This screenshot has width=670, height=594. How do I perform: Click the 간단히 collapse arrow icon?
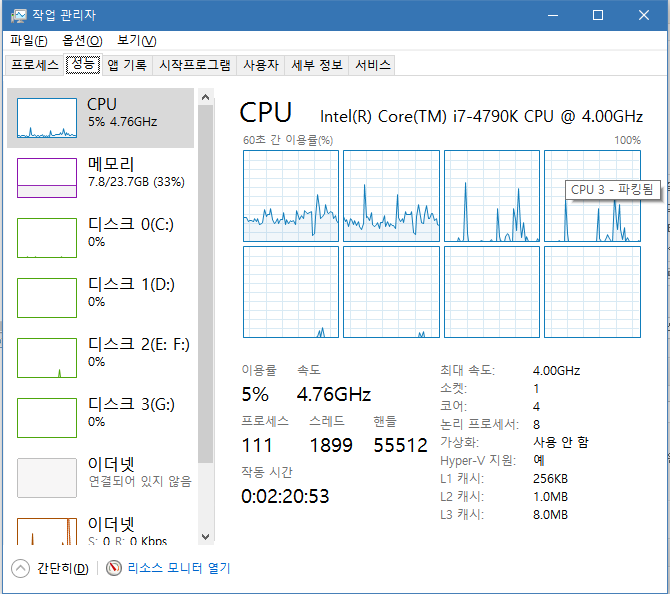(20, 568)
